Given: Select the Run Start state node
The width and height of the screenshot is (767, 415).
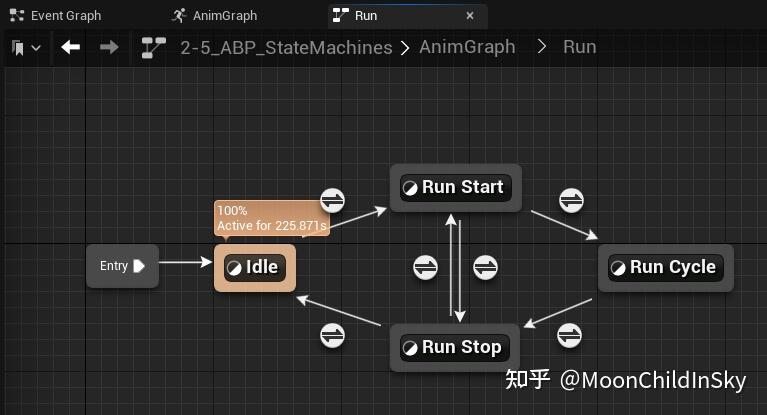Looking at the screenshot, I should pos(456,188).
